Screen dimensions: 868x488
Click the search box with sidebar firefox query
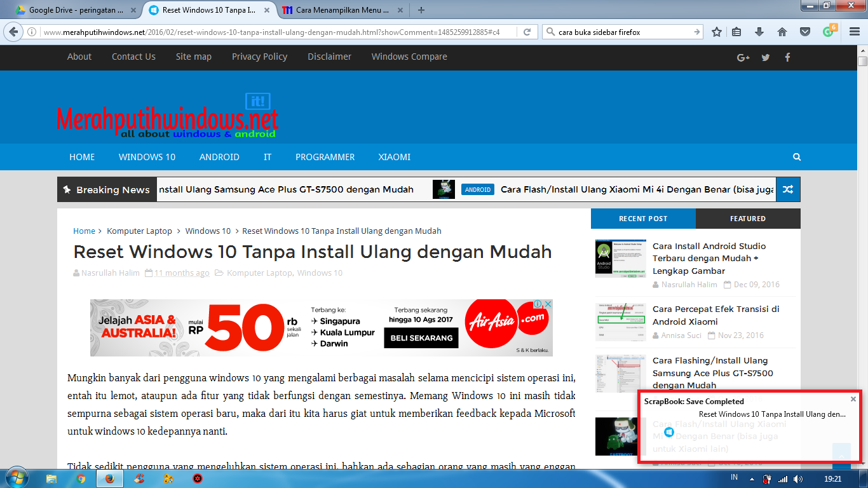623,32
